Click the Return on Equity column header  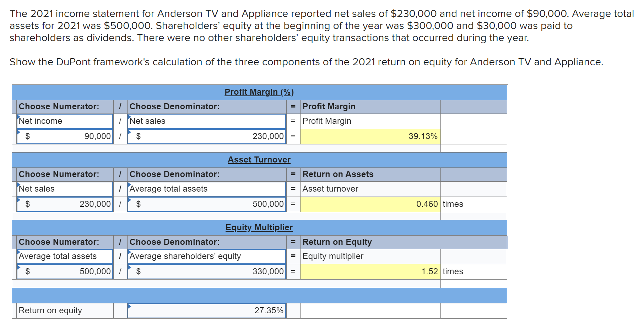[x=337, y=242]
